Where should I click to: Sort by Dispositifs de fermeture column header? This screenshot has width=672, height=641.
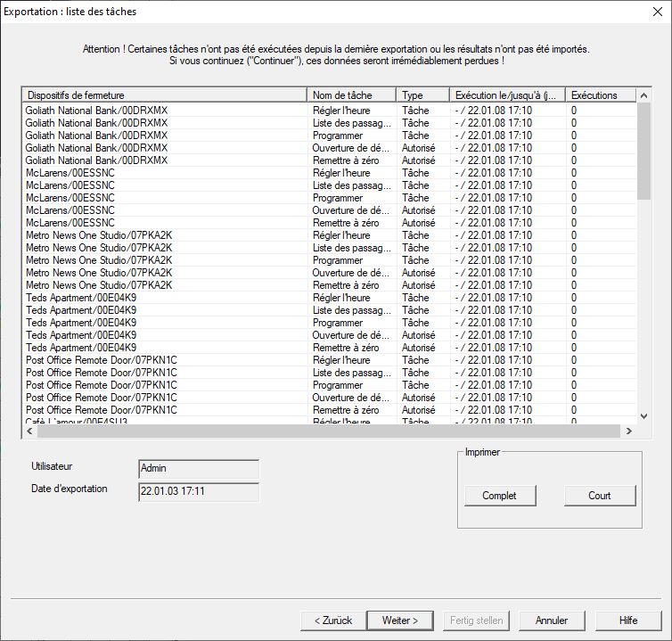click(x=165, y=95)
